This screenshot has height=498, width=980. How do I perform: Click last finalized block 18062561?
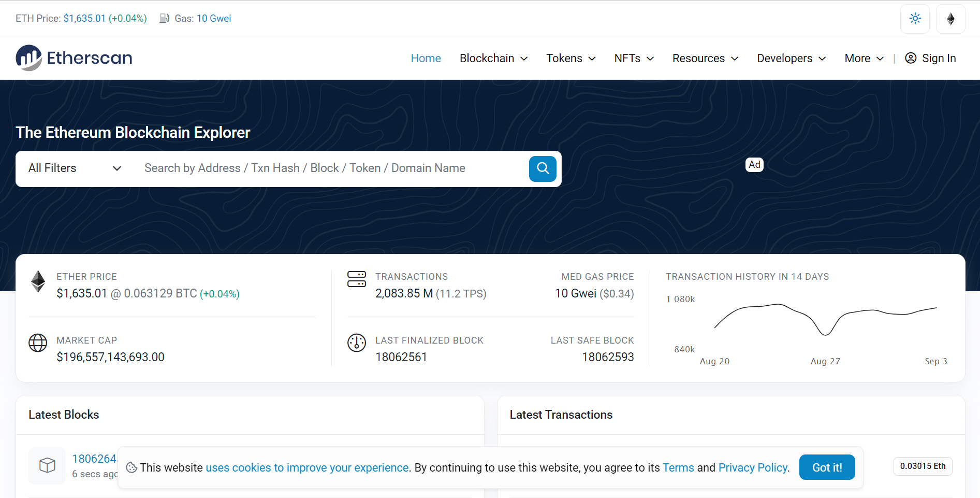point(401,357)
